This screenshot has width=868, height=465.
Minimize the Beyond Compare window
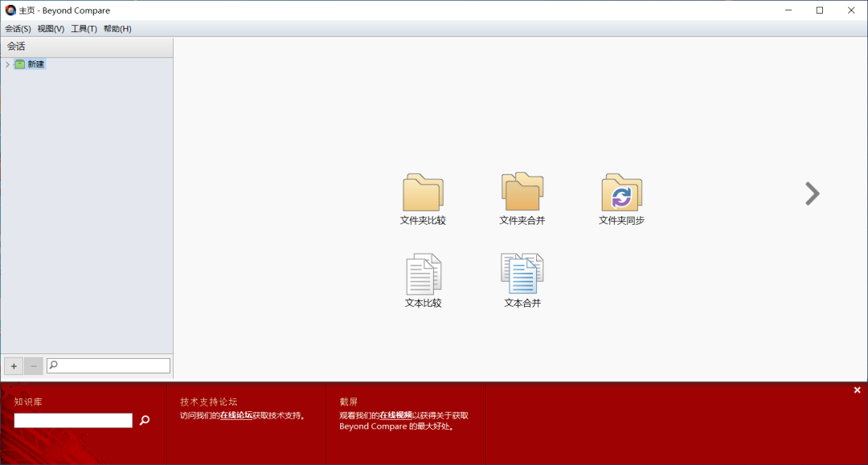[x=788, y=10]
